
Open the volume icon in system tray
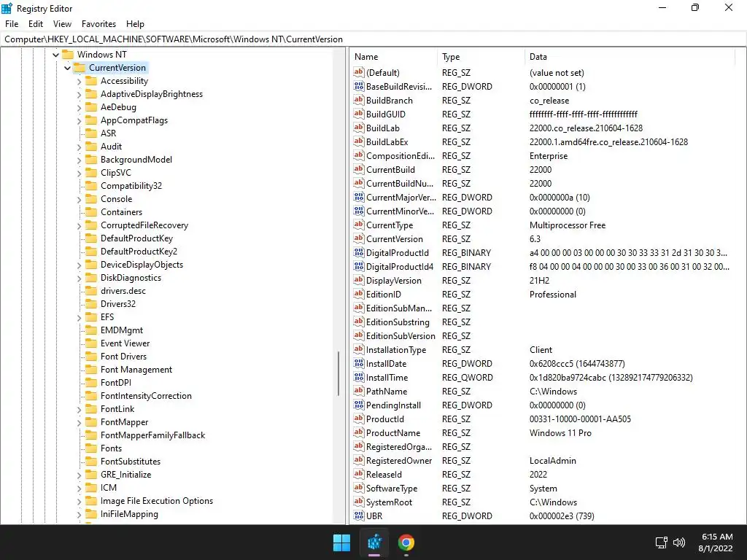[679, 542]
